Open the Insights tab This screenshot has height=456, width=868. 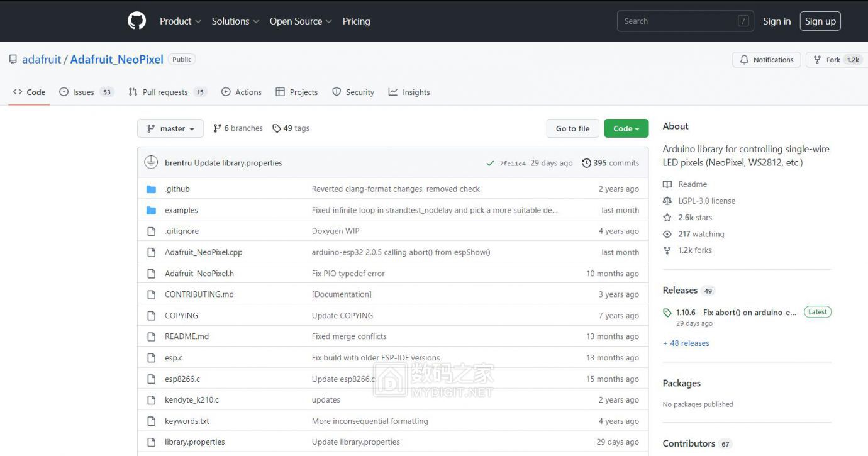[x=409, y=92]
